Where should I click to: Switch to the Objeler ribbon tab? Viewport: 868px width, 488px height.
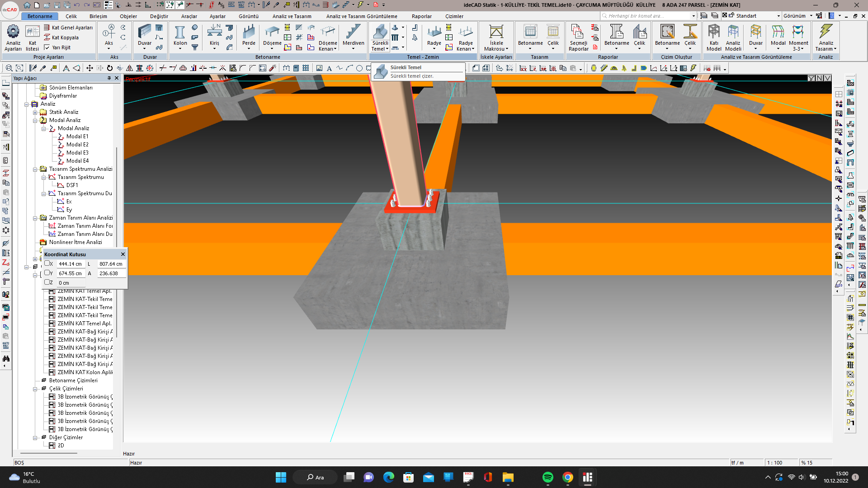coord(128,16)
